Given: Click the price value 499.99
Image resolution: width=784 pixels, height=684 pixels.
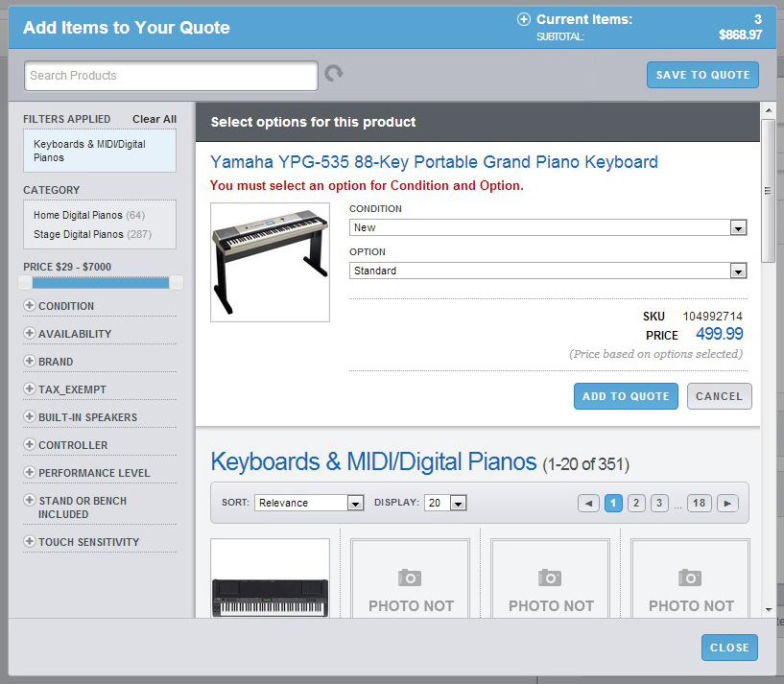Looking at the screenshot, I should 720,334.
